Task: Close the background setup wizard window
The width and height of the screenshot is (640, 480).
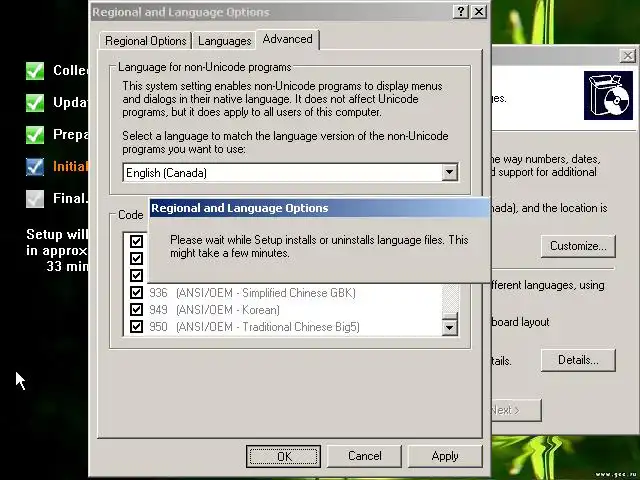Action: click(628, 56)
